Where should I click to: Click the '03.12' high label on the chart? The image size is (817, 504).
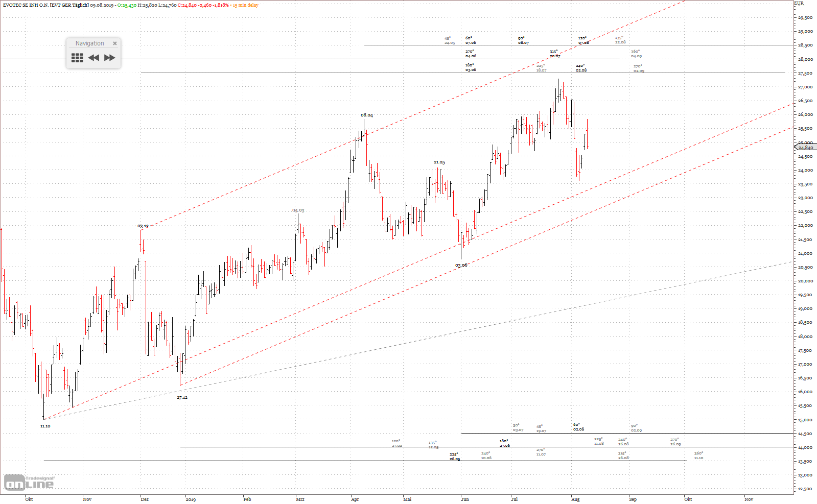(143, 226)
